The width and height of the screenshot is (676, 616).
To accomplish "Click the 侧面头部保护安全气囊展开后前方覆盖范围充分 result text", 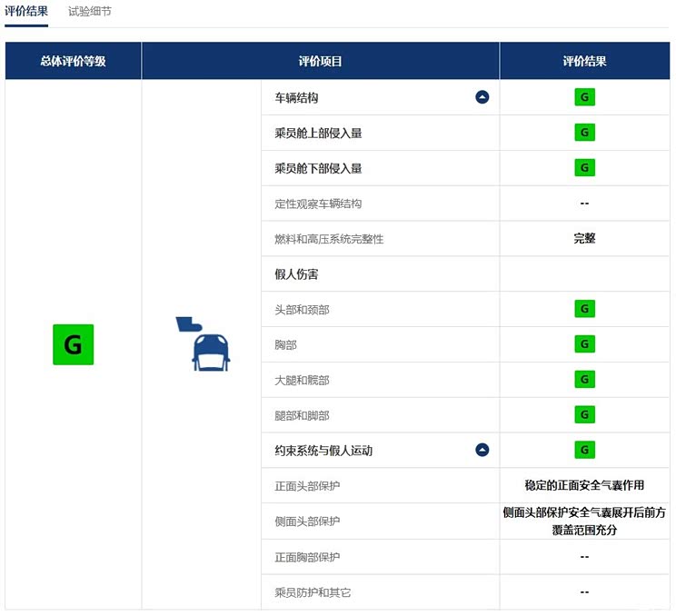I will click(x=584, y=522).
